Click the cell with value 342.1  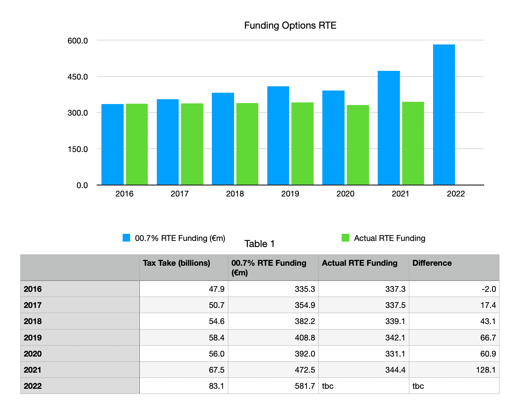[364, 338]
